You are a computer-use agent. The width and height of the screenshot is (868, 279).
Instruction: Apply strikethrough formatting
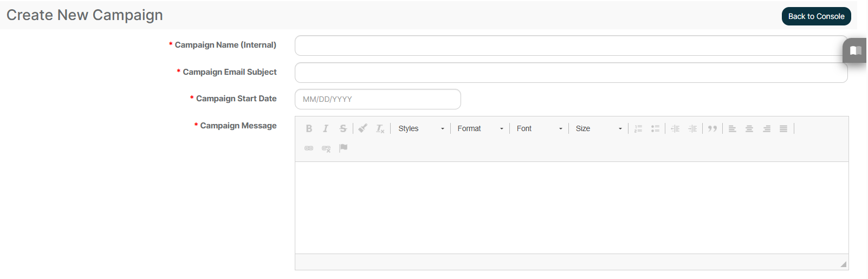click(x=343, y=128)
